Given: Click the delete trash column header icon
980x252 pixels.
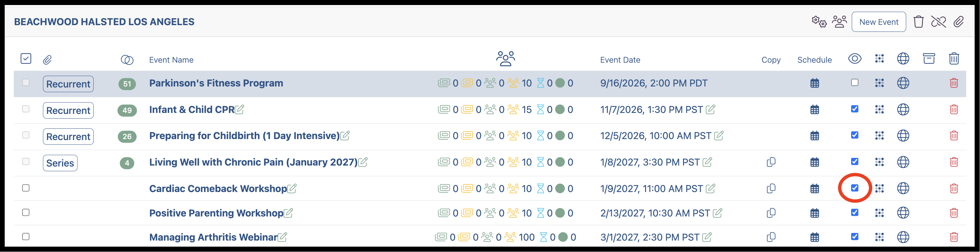Looking at the screenshot, I should click(x=954, y=59).
